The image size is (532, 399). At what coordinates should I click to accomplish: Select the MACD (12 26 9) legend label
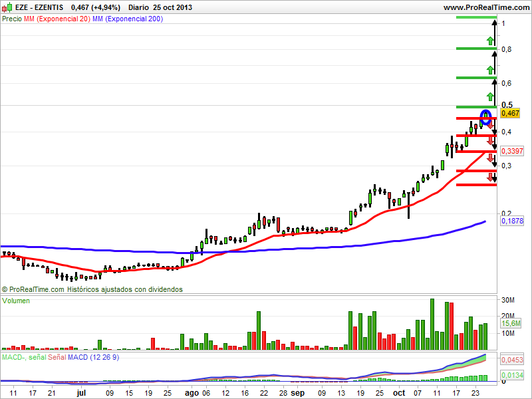click(93, 357)
